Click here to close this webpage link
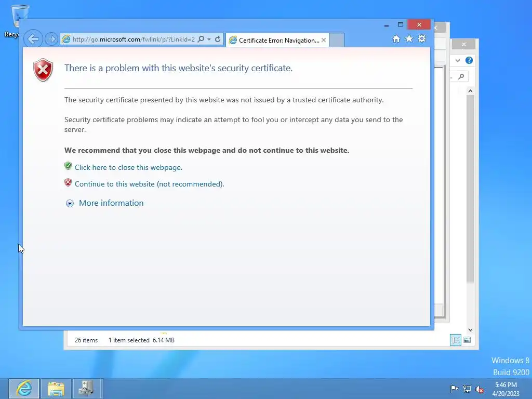This screenshot has width=532, height=399. pos(129,167)
